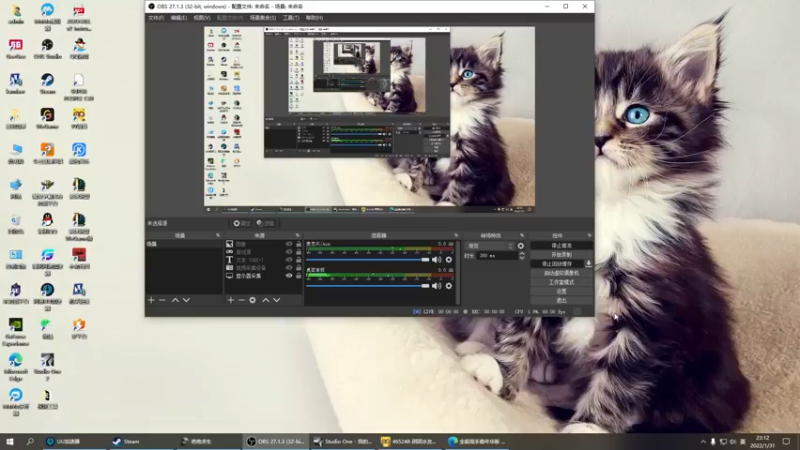800x450 pixels.
Task: Move the scene up in Scenes panel
Action: tap(175, 300)
